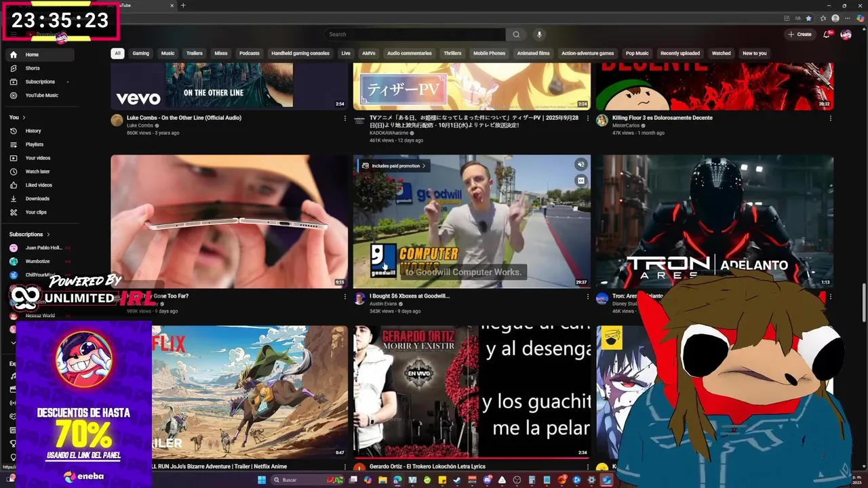The height and width of the screenshot is (488, 868).
Task: Select the Gaming filter chip
Action: tap(140, 54)
